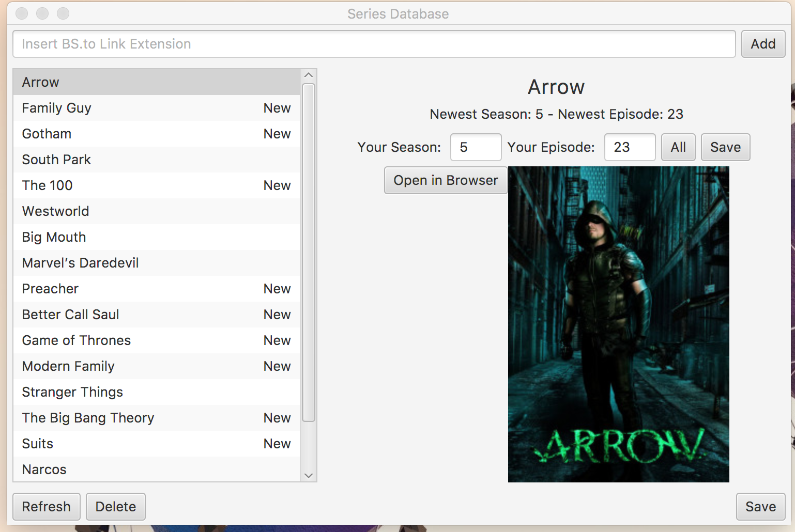Maximize the Series Database window
The width and height of the screenshot is (795, 532).
pyautogui.click(x=63, y=13)
